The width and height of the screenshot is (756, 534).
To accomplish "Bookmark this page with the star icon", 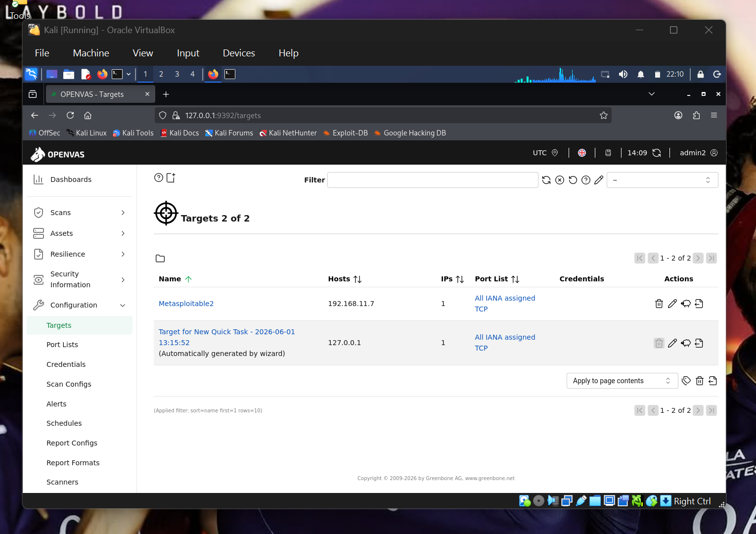I will click(604, 115).
